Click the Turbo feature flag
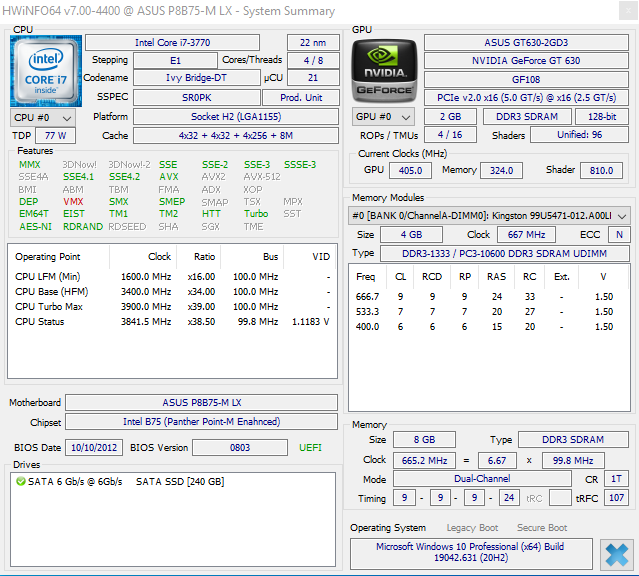Viewport: 639px width, 576px height. [x=256, y=213]
